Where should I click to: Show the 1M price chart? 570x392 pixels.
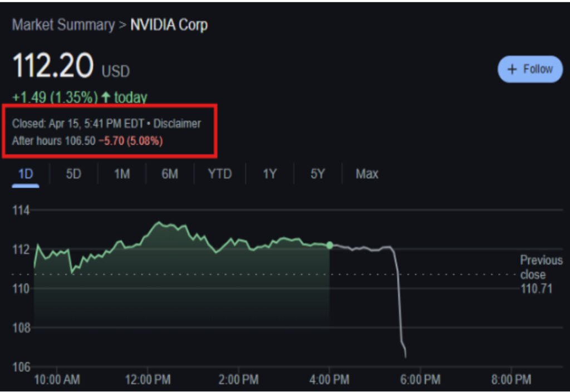pos(121,174)
